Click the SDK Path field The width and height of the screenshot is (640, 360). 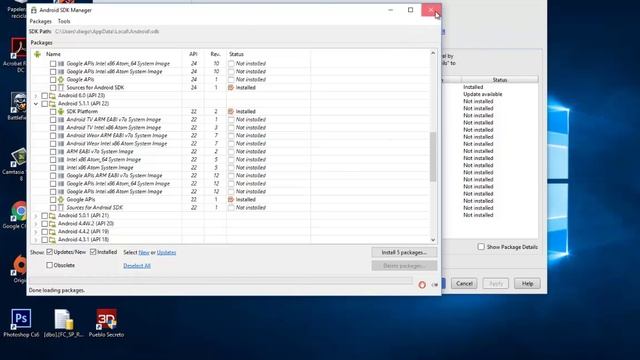pyautogui.click(x=107, y=31)
